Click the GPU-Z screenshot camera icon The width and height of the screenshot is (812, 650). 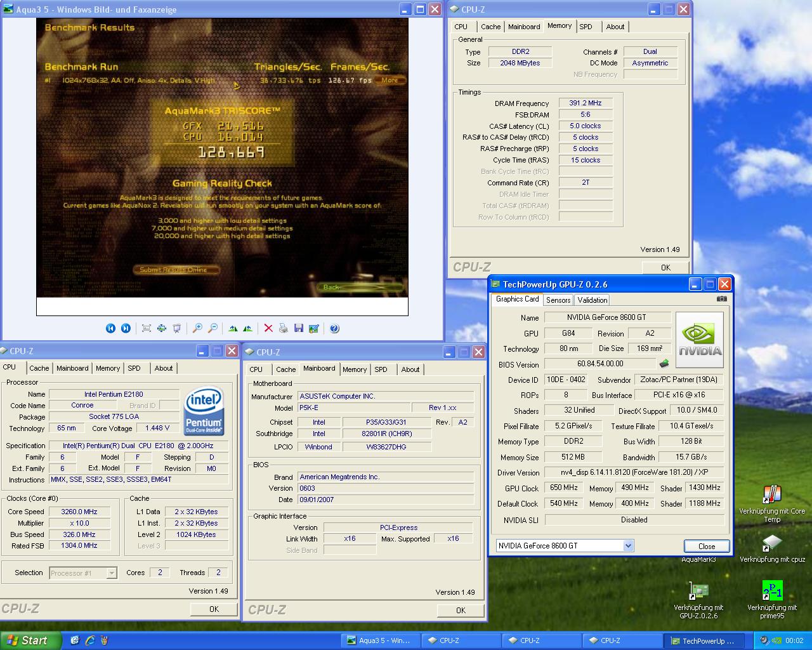(722, 299)
